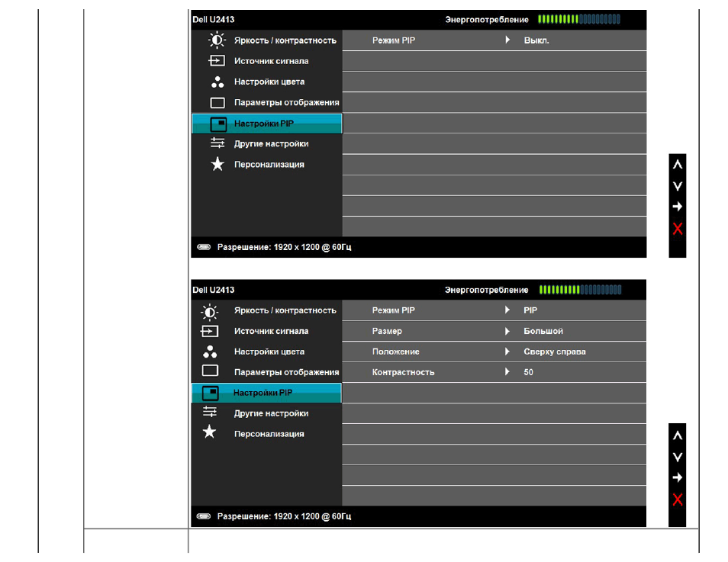The width and height of the screenshot is (728, 562).
Task: Open Настройки цвета in lower OSD
Action: [x=269, y=352]
